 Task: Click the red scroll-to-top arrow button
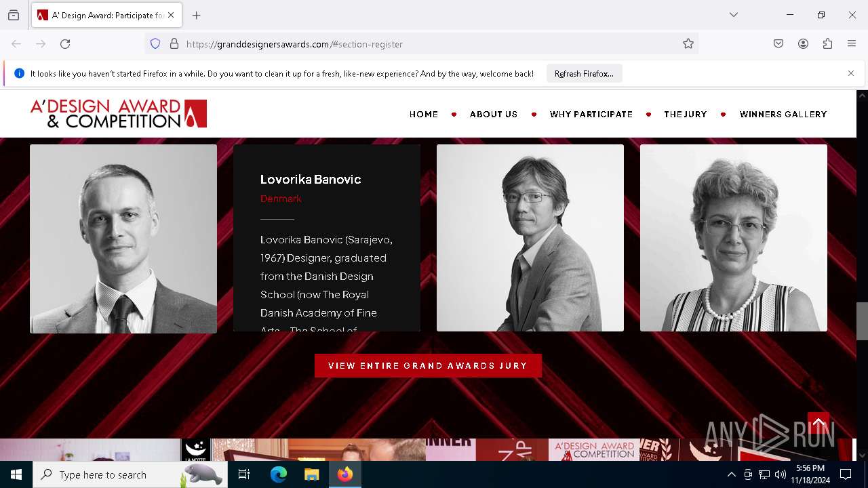(x=818, y=424)
